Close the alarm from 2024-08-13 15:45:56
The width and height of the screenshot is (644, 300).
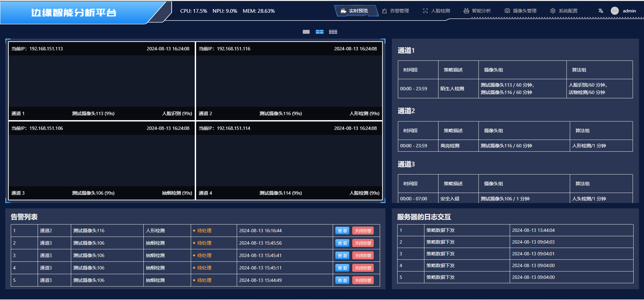tap(363, 243)
